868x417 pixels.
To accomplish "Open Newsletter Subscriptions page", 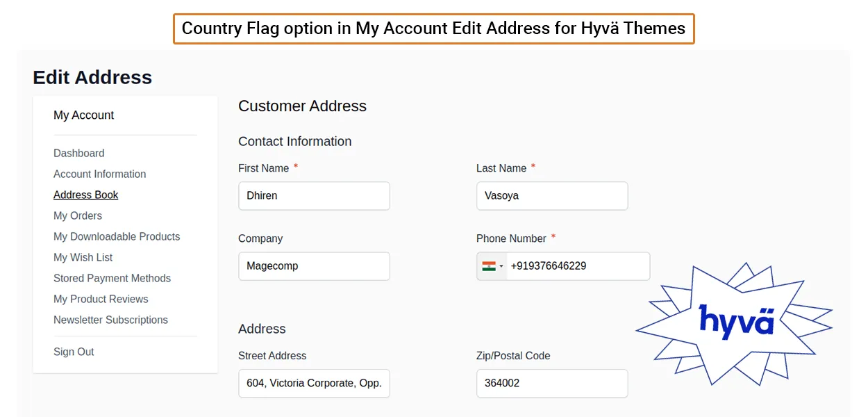I will 110,320.
